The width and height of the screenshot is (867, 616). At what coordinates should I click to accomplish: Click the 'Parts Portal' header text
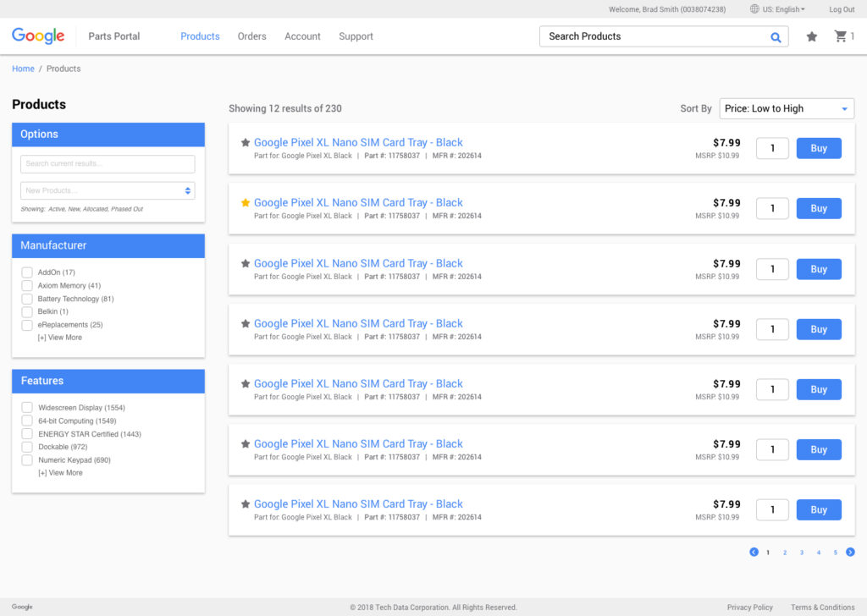(x=114, y=36)
